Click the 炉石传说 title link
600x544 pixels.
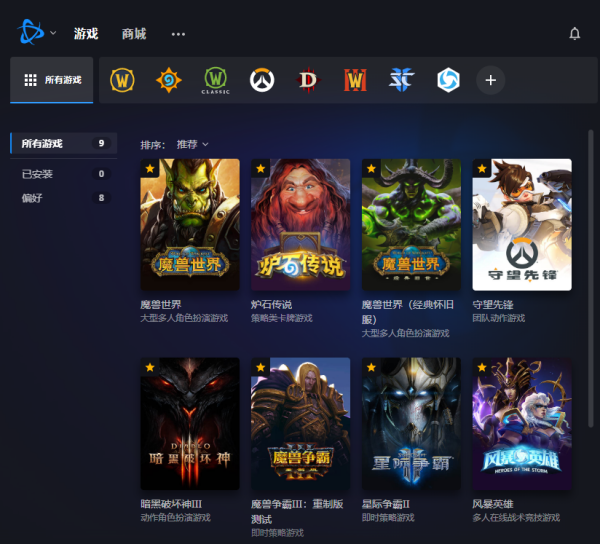click(x=272, y=305)
